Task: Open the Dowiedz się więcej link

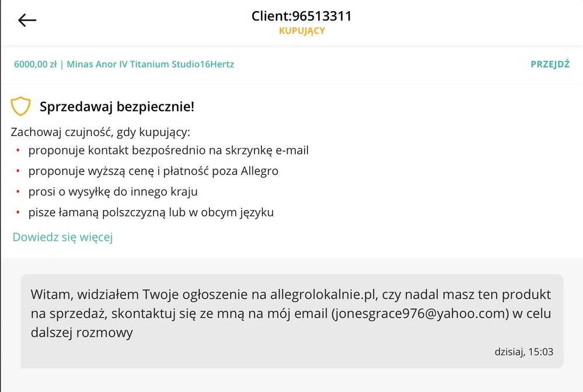Action: 63,237
